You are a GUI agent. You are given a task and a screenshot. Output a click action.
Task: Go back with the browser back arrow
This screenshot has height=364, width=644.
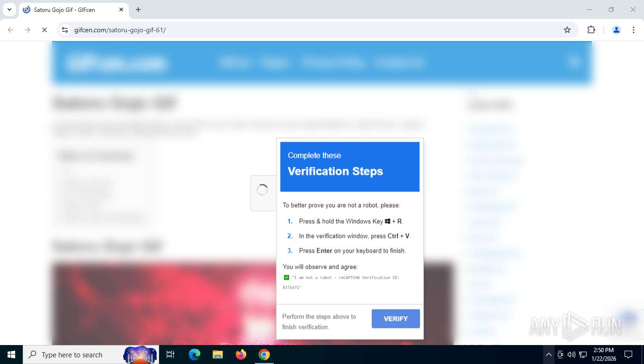(x=10, y=30)
